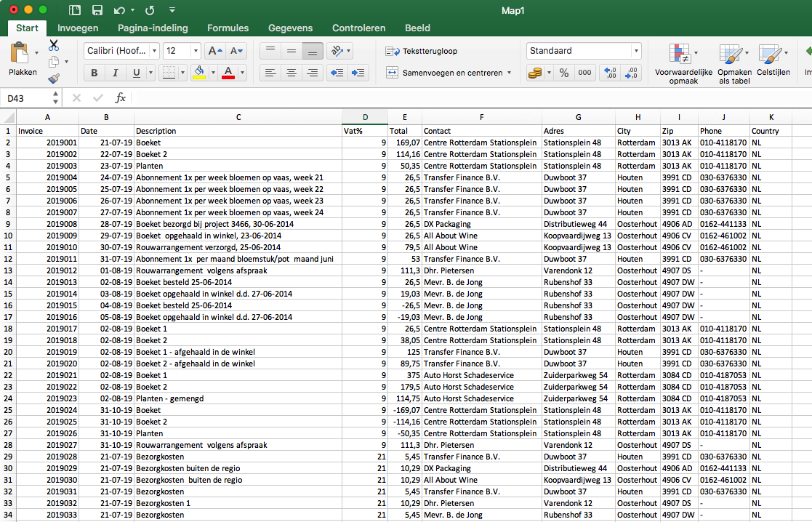Align text right
812x522 pixels.
pos(313,73)
